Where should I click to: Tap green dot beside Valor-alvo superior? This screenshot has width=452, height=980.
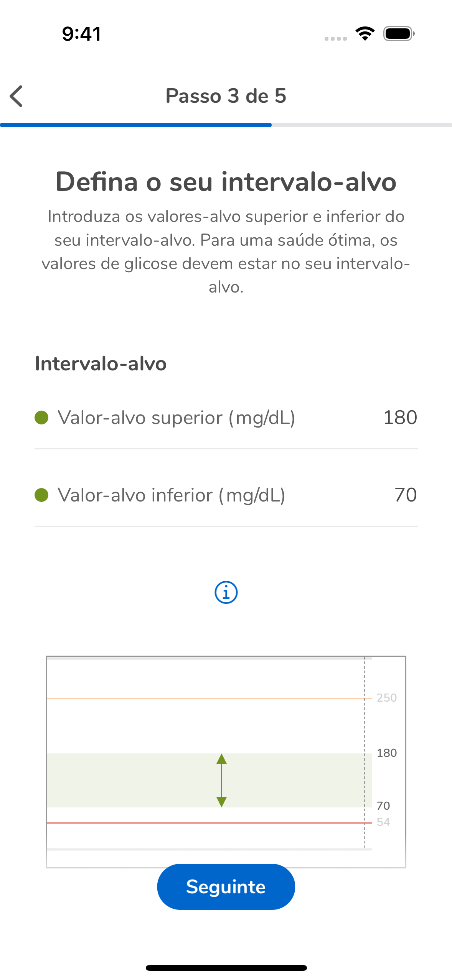[x=41, y=418]
